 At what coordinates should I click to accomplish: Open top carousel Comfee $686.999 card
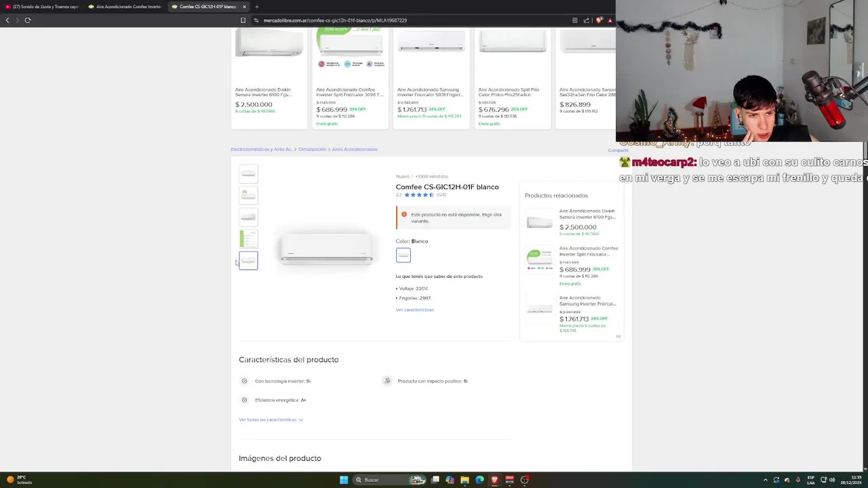pyautogui.click(x=350, y=78)
